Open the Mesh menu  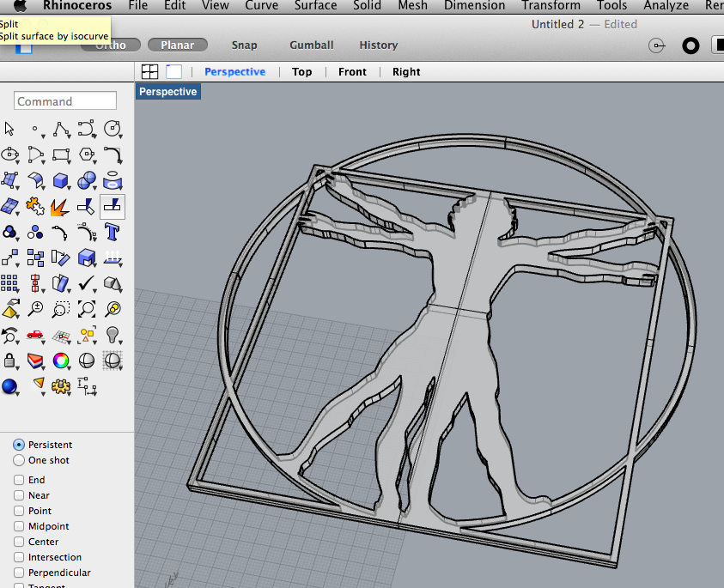pos(413,5)
